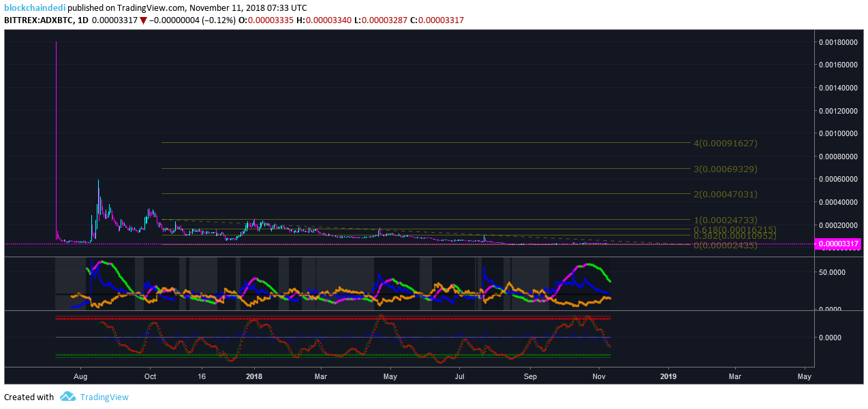The width and height of the screenshot is (868, 409).
Task: Click the 0.00140000 price axis label
Action: (837, 88)
